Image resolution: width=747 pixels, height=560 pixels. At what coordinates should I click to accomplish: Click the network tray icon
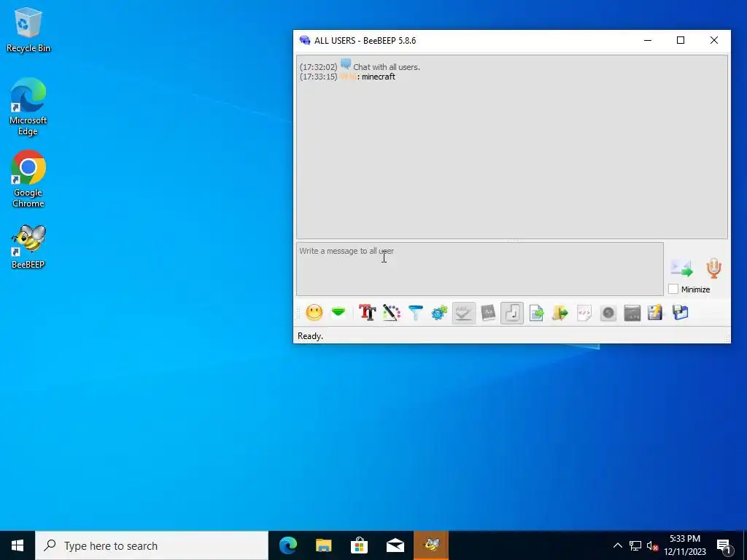click(635, 545)
